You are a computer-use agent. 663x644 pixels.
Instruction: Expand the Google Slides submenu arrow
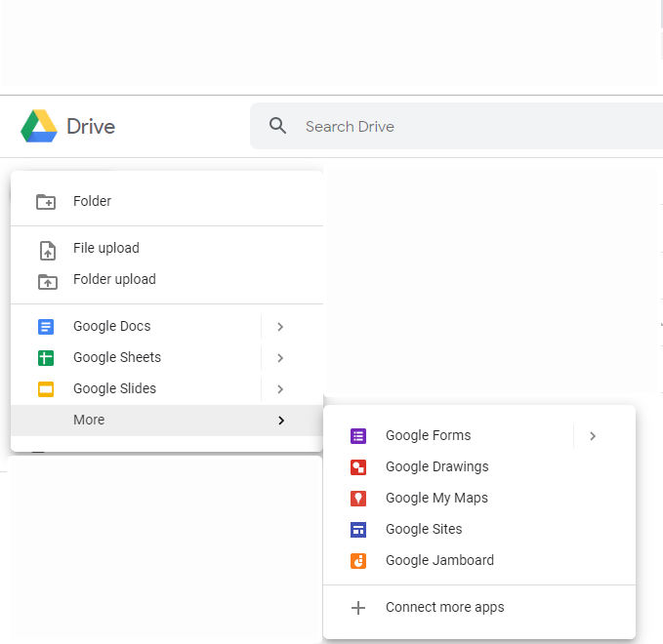click(x=280, y=389)
